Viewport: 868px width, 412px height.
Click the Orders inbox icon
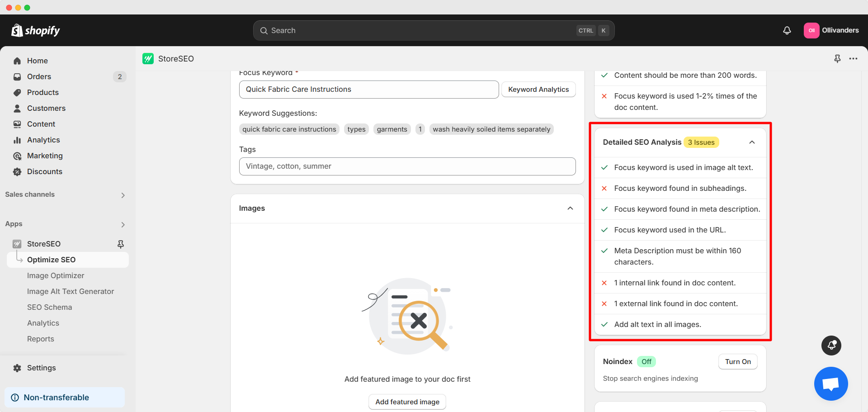[17, 76]
